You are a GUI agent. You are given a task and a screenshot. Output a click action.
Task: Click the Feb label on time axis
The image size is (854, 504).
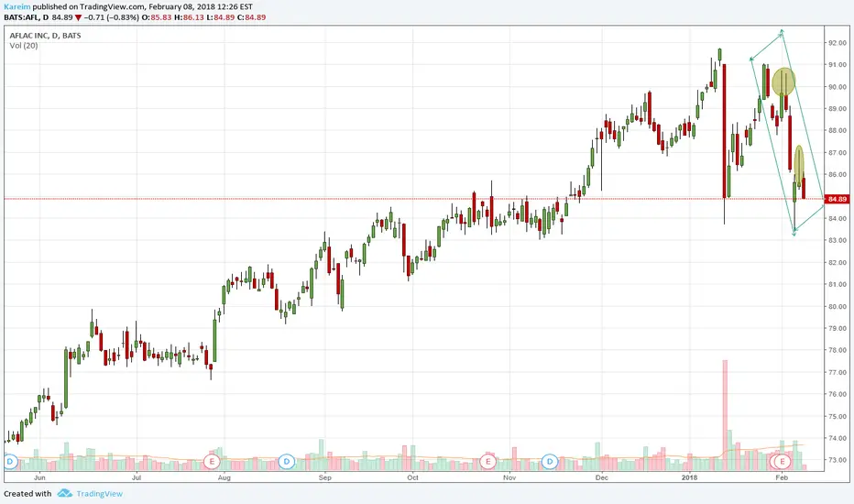coord(782,477)
